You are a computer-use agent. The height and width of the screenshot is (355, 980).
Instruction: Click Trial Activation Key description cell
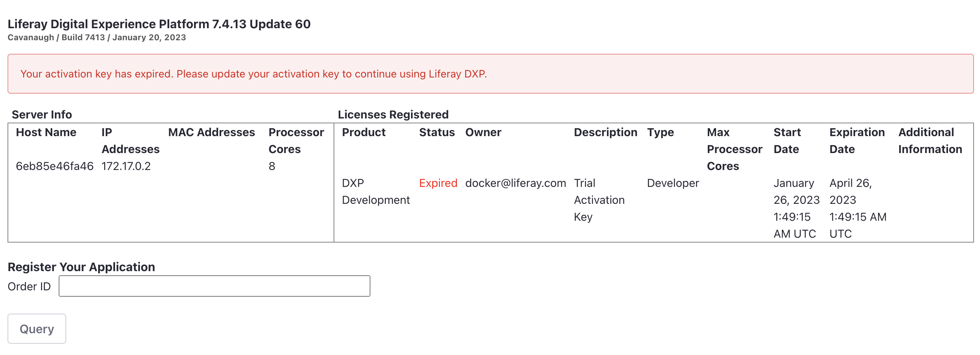coord(599,200)
